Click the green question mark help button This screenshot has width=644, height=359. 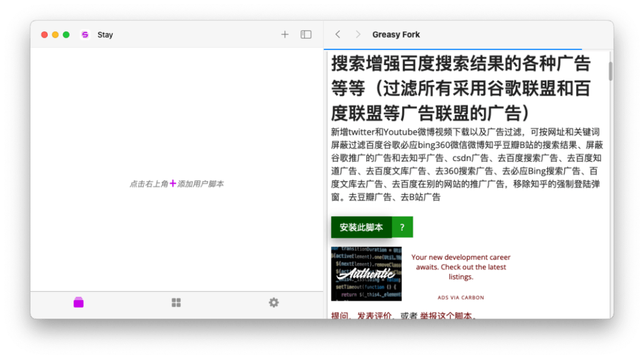click(402, 227)
